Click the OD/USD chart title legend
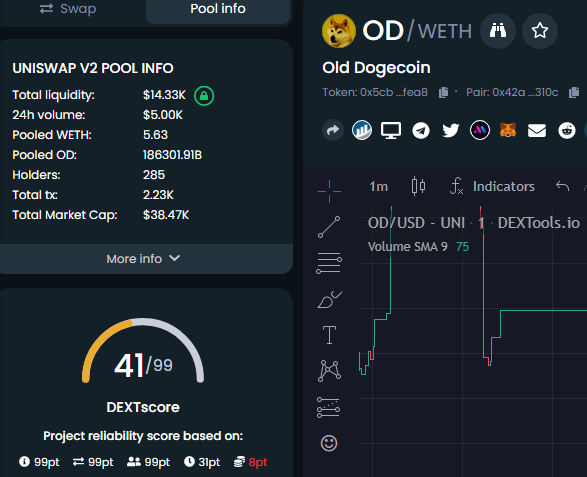The width and height of the screenshot is (587, 477). 474,223
